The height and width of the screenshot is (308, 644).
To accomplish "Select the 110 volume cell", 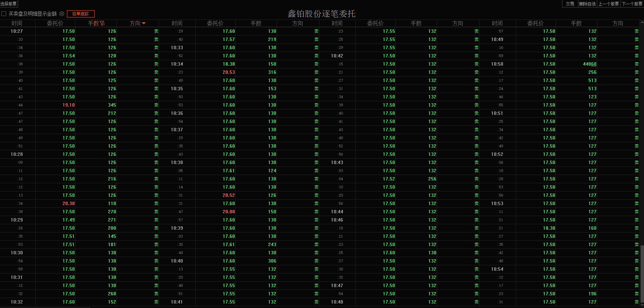I will (x=112, y=203).
